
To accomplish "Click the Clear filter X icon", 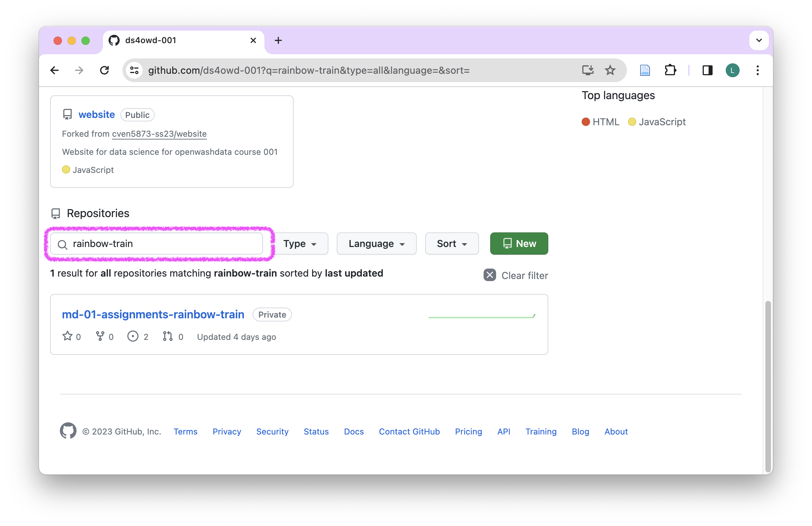I will [x=489, y=275].
